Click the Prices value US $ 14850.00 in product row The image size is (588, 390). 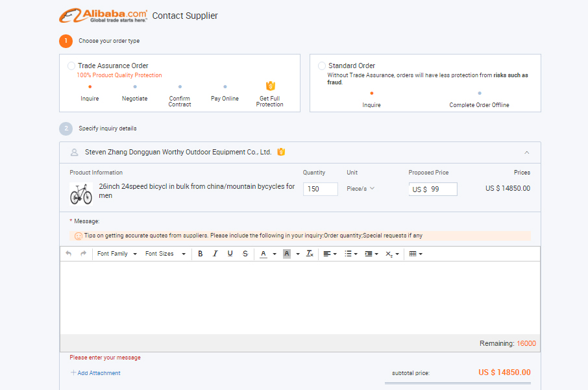508,188
